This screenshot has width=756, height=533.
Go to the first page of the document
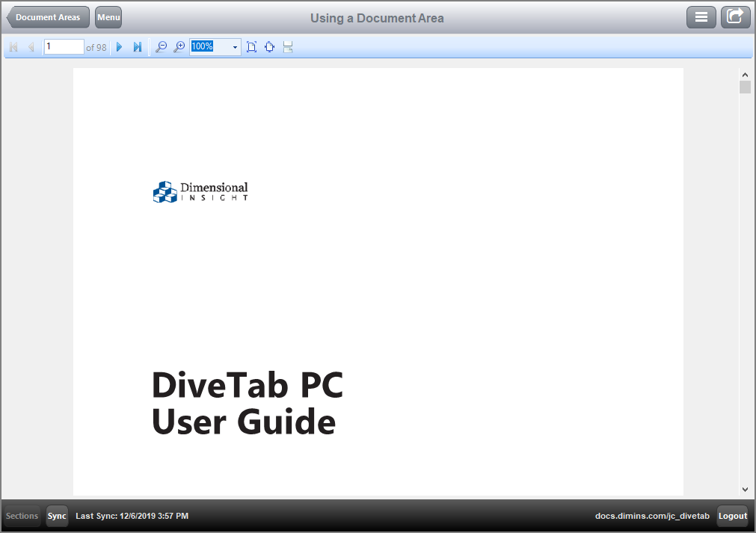point(13,46)
